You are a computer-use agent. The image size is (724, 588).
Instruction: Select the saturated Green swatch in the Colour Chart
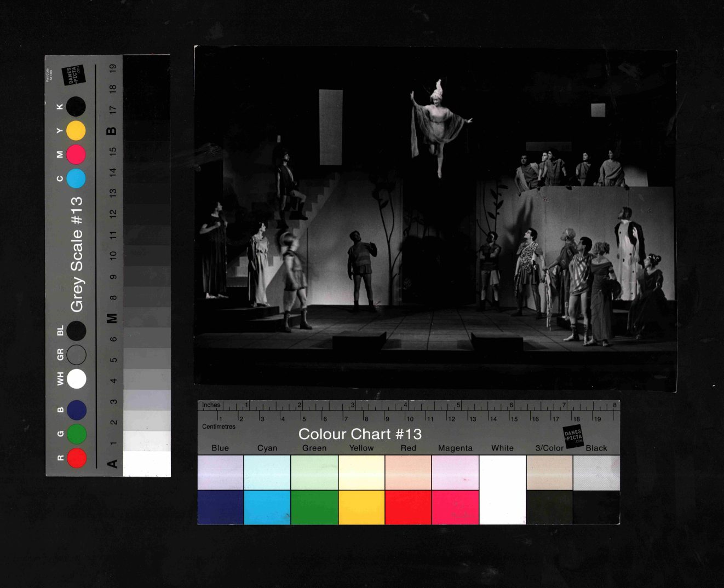tap(314, 508)
